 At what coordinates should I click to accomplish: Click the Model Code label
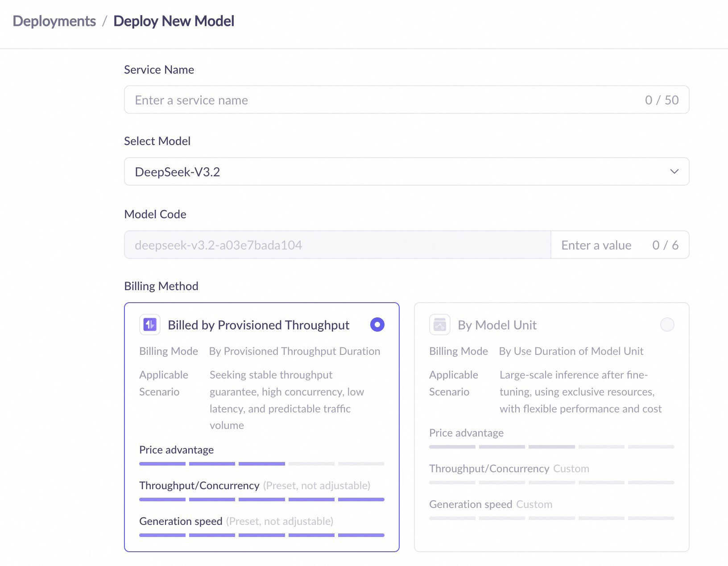[155, 214]
